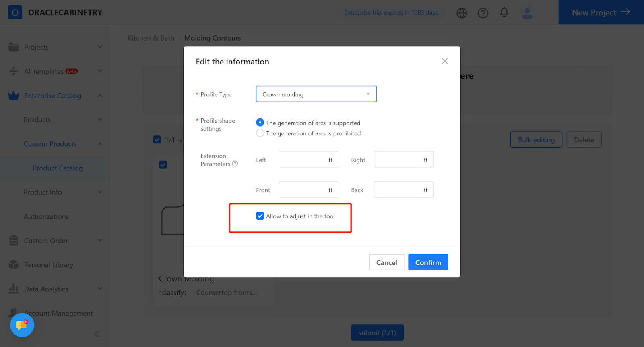
Task: Go to Personal Library
Action: tap(48, 265)
